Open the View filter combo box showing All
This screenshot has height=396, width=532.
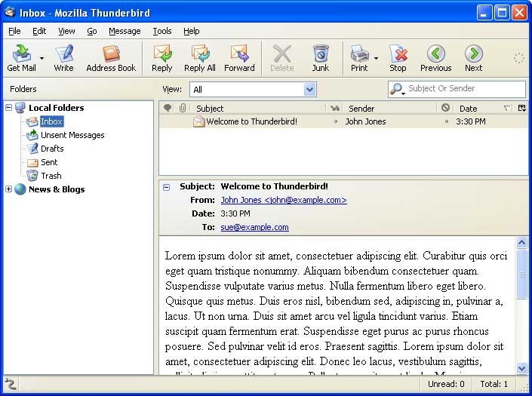[x=253, y=90]
